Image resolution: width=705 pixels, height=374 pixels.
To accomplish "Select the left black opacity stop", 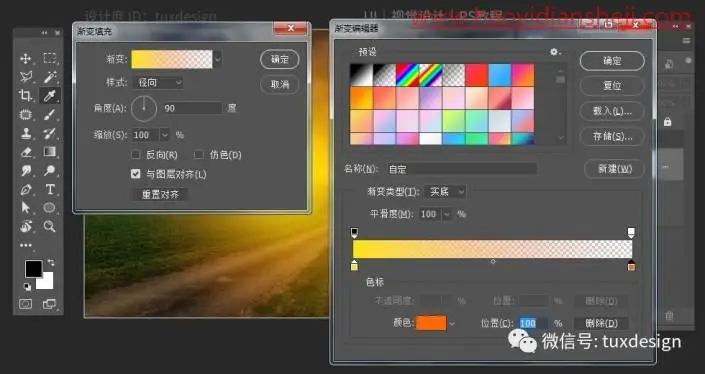I will (354, 233).
